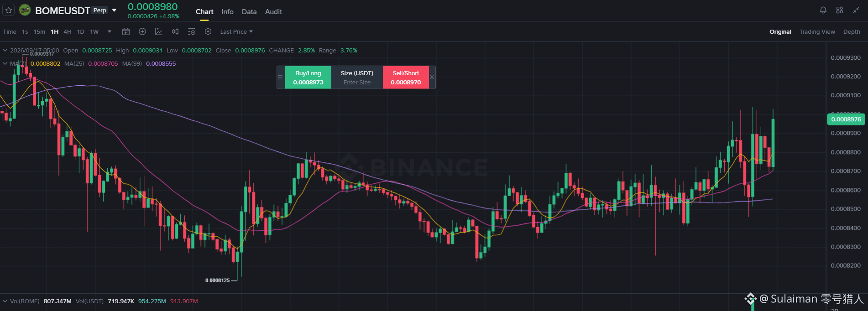Open the Last Price dropdown

point(236,31)
